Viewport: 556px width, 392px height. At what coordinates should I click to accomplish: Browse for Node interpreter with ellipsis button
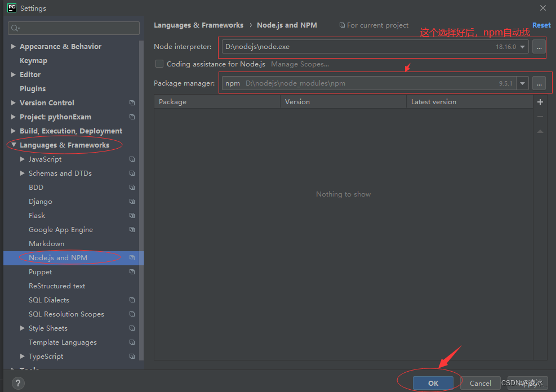pos(539,47)
